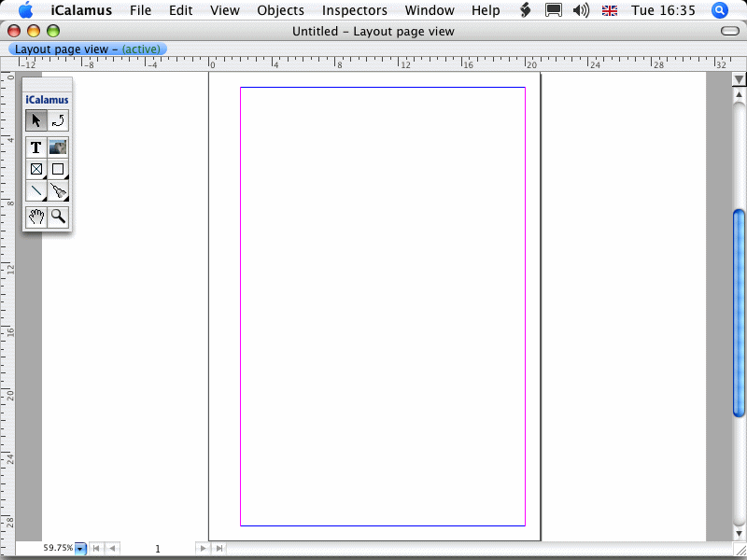Open the Inspectors menu
747x560 pixels.
click(x=354, y=10)
